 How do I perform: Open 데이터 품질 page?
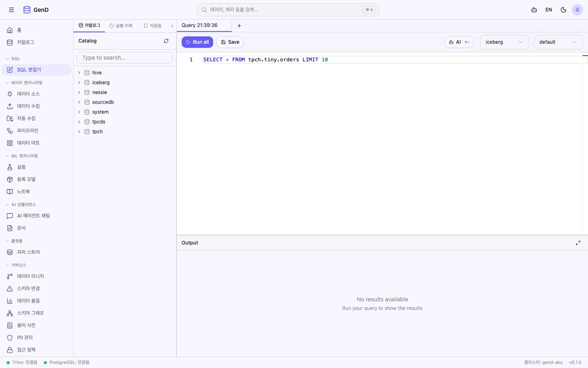click(37, 301)
